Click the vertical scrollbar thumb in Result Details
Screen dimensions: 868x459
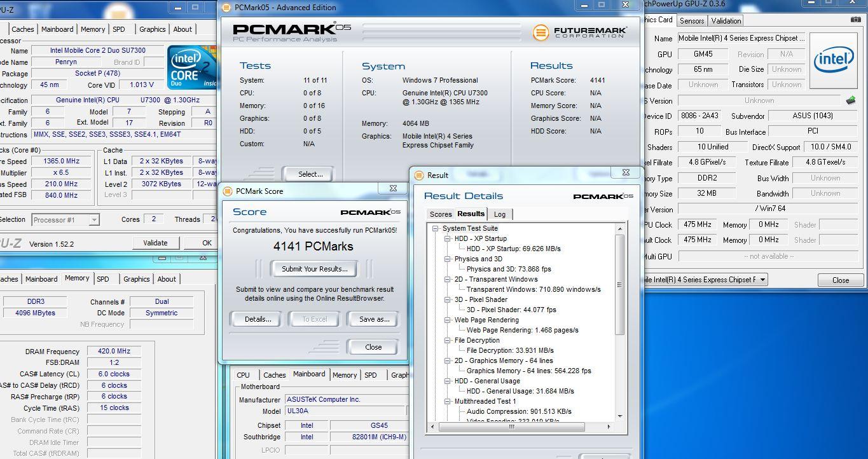[620, 284]
